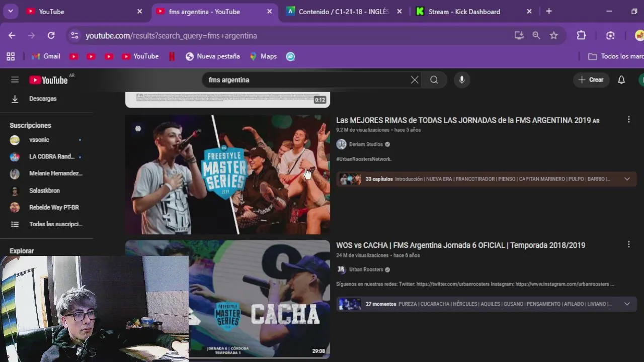The image size is (644, 362).
Task: Expand Todas las suscripciones list
Action: 46,224
